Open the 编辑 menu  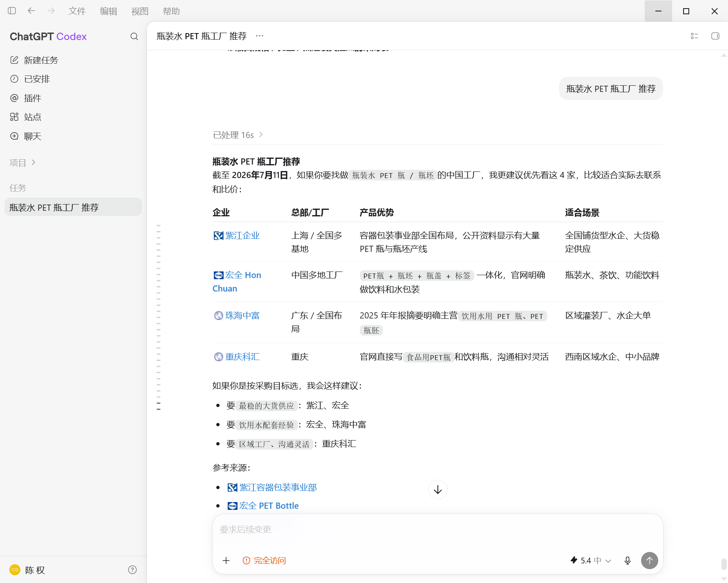point(109,11)
